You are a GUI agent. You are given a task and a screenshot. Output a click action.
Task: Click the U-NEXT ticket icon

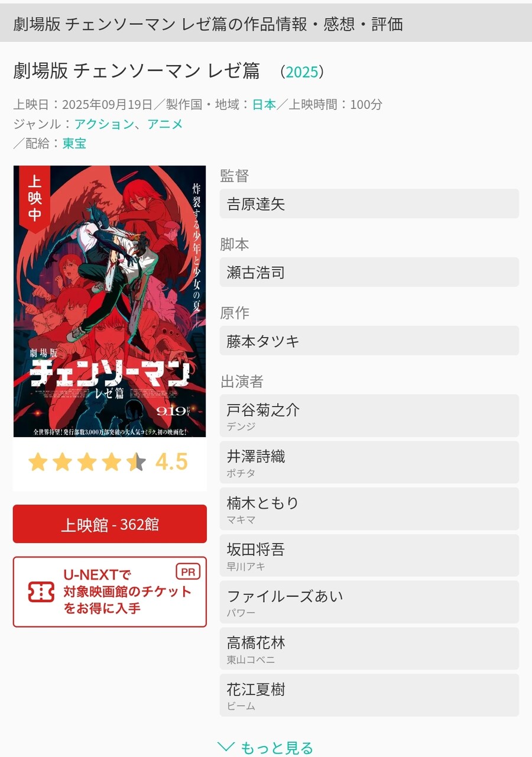(x=41, y=591)
